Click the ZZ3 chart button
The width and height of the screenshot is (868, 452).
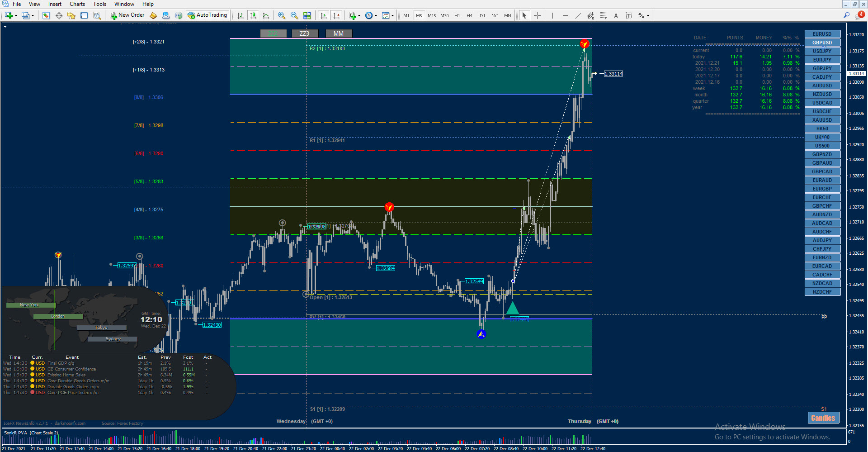click(x=305, y=33)
